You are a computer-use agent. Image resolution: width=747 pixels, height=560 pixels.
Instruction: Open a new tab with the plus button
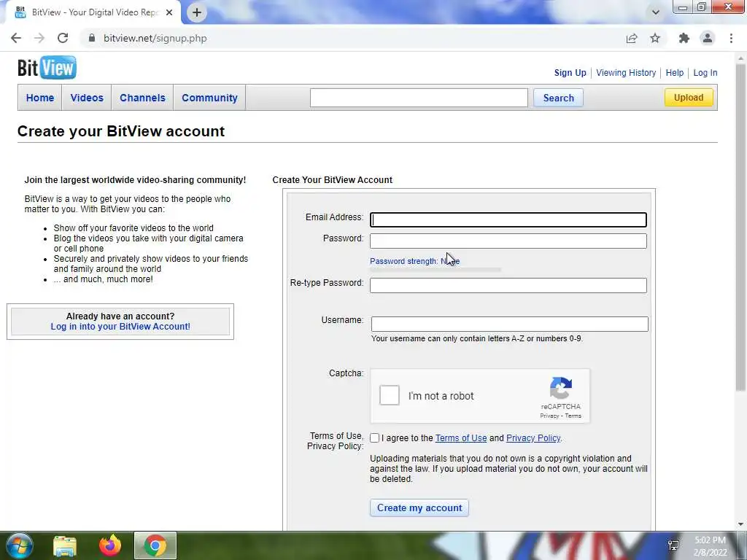[x=197, y=12]
